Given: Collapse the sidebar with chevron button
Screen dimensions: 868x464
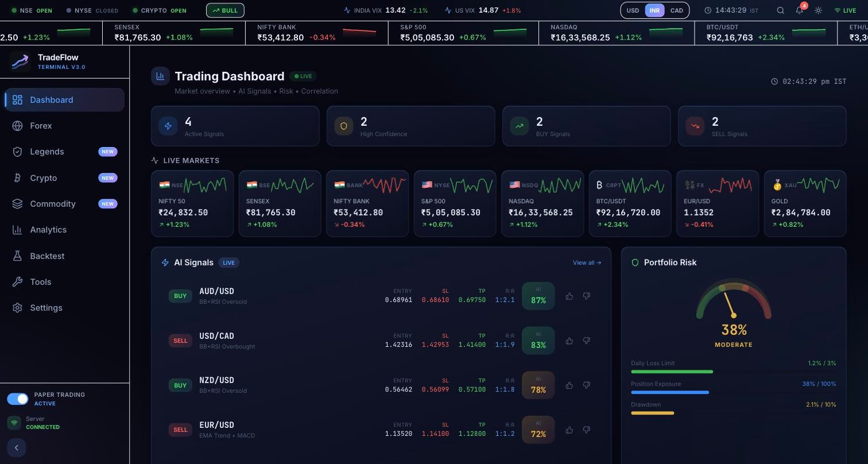Looking at the screenshot, I should tap(17, 448).
